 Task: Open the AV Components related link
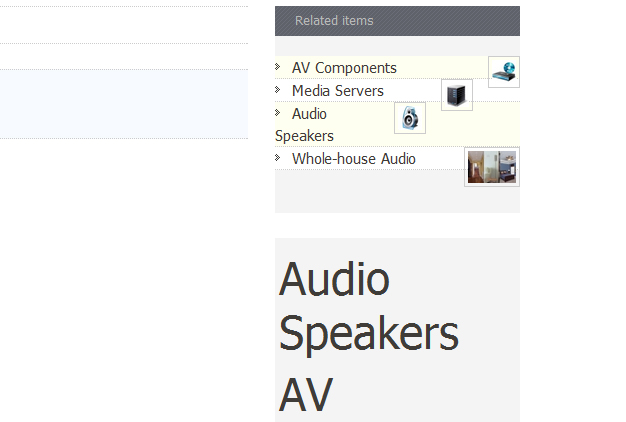click(344, 68)
